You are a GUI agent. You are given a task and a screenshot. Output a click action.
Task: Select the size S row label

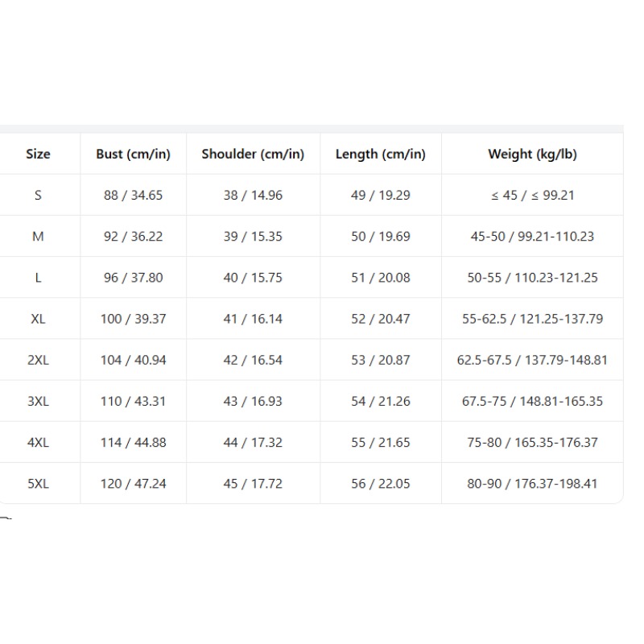point(38,195)
